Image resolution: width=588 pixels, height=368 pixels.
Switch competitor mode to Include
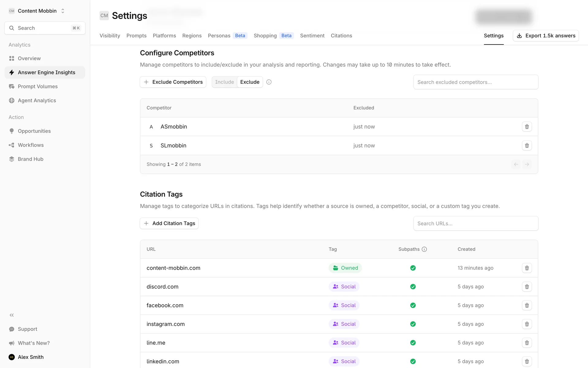tap(224, 82)
